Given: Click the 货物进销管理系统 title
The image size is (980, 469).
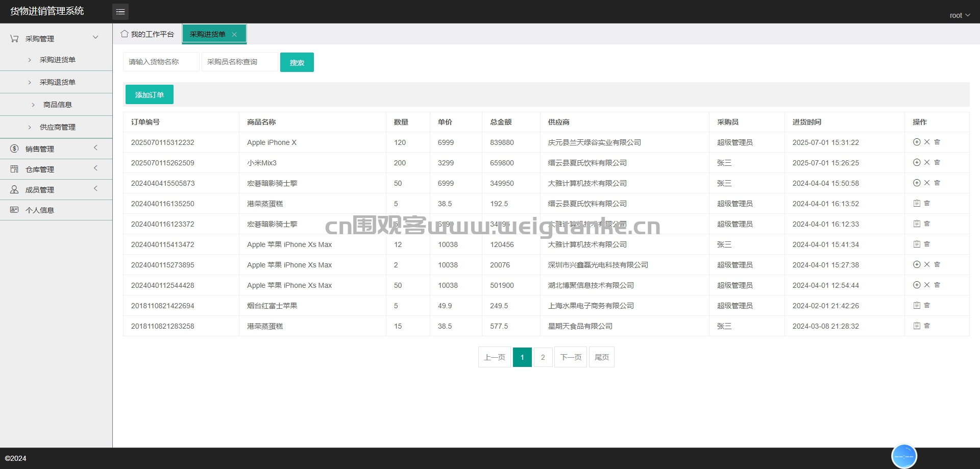Looking at the screenshot, I should 47,11.
